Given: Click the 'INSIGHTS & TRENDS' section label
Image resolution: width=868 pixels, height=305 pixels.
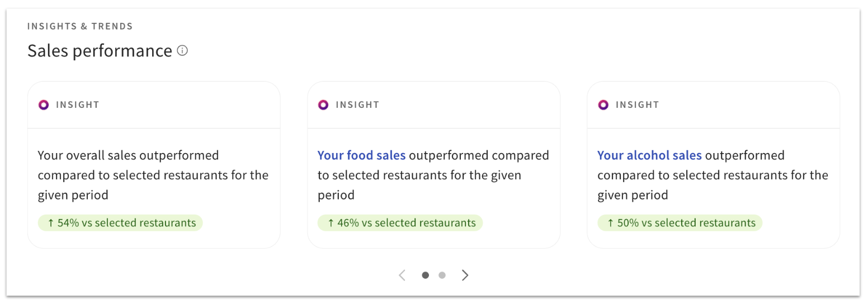Looking at the screenshot, I should [80, 26].
